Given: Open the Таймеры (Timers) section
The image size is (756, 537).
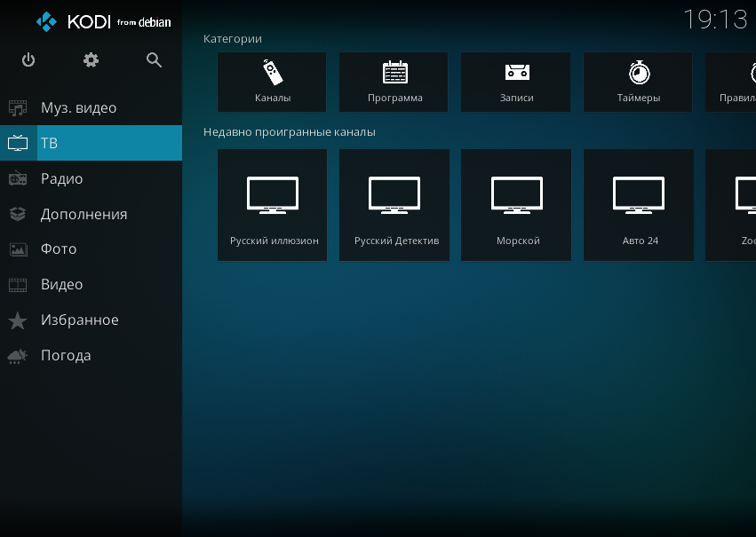Looking at the screenshot, I should pyautogui.click(x=637, y=82).
